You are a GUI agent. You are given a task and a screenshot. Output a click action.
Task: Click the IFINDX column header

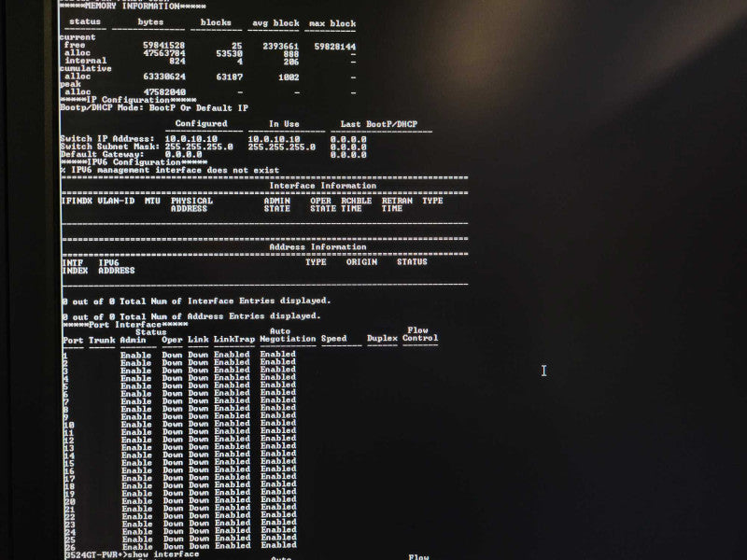point(77,201)
